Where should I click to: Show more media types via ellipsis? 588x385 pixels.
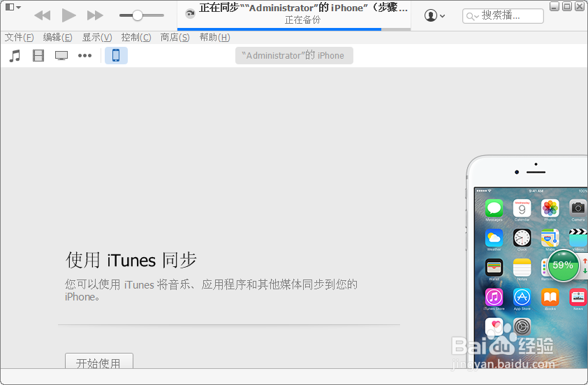point(84,56)
